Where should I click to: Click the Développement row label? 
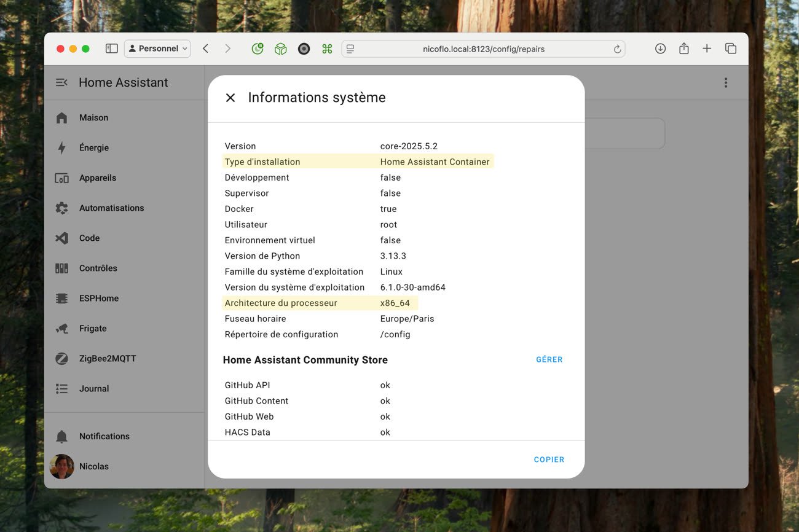257,178
